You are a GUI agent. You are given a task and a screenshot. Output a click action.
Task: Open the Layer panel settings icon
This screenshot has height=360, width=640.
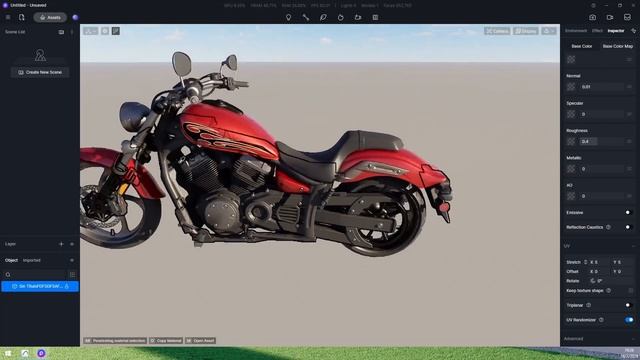tap(72, 244)
